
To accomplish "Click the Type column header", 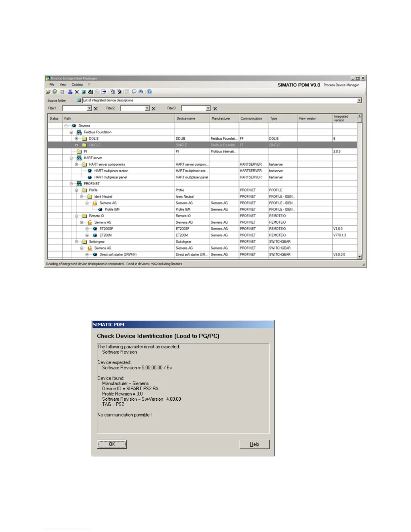I will coord(283,118).
